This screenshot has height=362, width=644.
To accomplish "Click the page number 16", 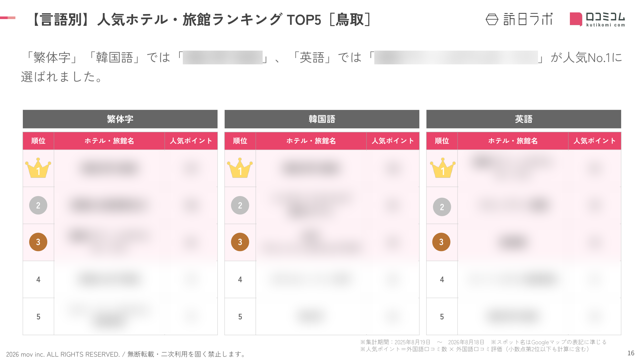I will click(631, 353).
